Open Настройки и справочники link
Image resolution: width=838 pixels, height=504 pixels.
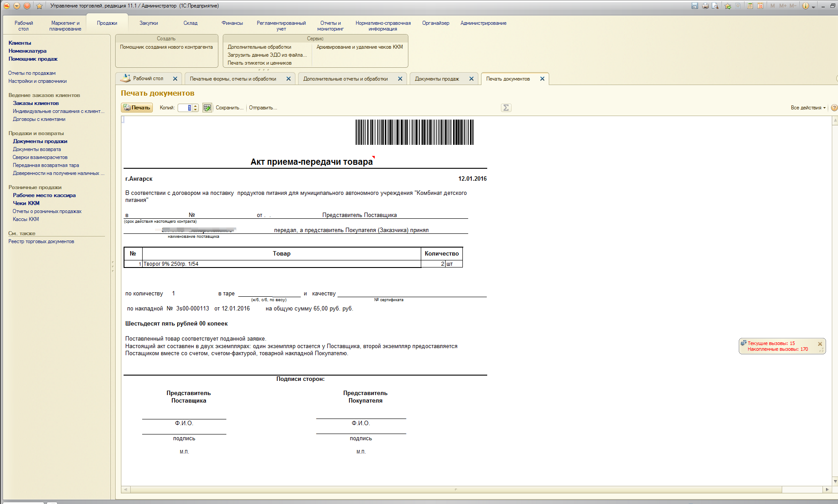coord(38,81)
